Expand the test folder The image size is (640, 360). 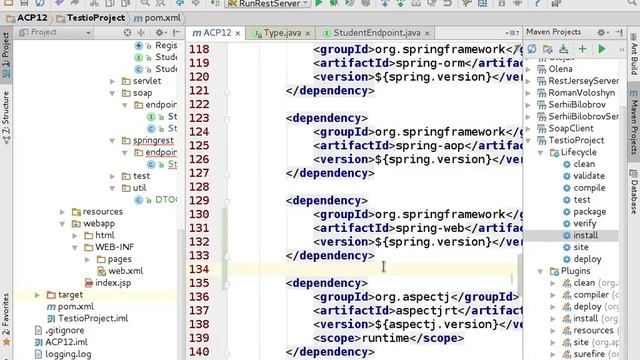click(112, 176)
